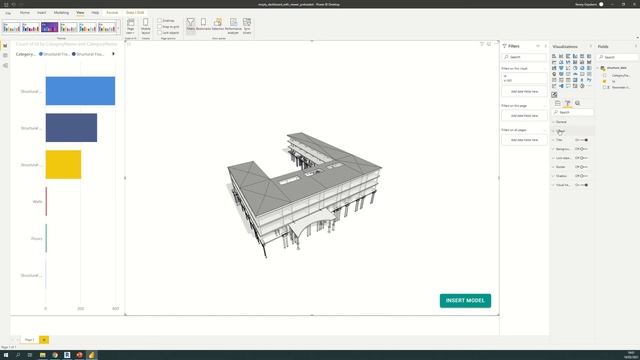
Task: Toggle the Border switch on
Action: 584,167
